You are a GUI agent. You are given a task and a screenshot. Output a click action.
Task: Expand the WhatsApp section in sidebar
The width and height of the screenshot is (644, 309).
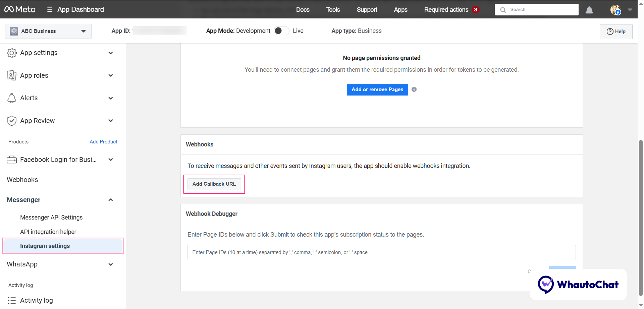coord(111,264)
